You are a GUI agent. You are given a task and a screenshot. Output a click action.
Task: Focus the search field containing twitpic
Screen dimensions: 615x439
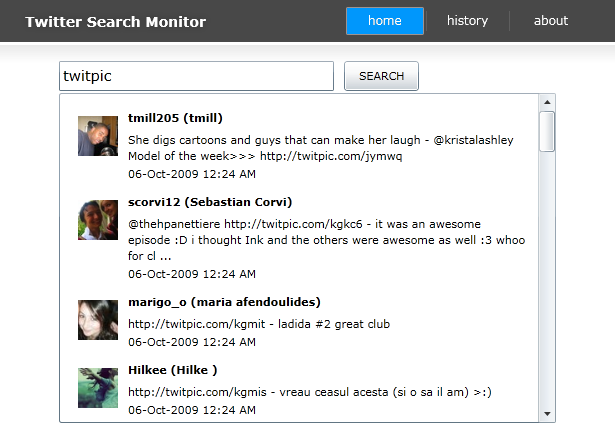tap(197, 76)
